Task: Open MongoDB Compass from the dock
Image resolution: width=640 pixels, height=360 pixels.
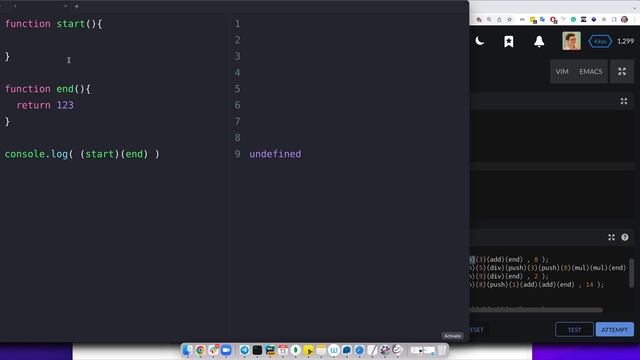Action: pos(296,350)
